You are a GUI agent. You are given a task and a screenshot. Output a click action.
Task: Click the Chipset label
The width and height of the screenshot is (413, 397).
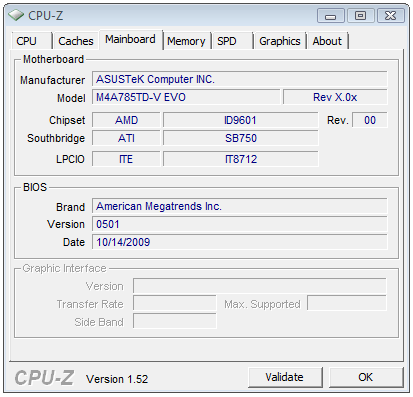[x=67, y=120]
